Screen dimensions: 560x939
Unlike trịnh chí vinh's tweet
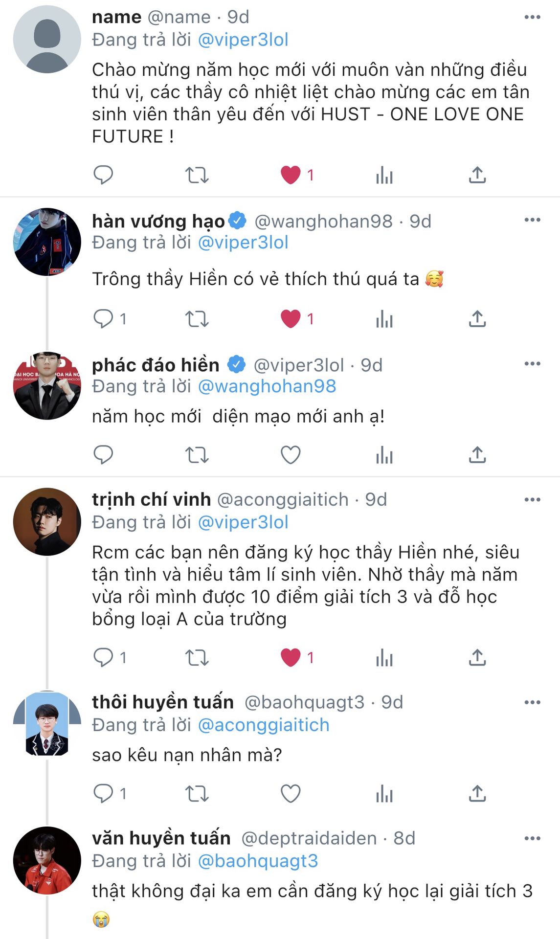291,658
